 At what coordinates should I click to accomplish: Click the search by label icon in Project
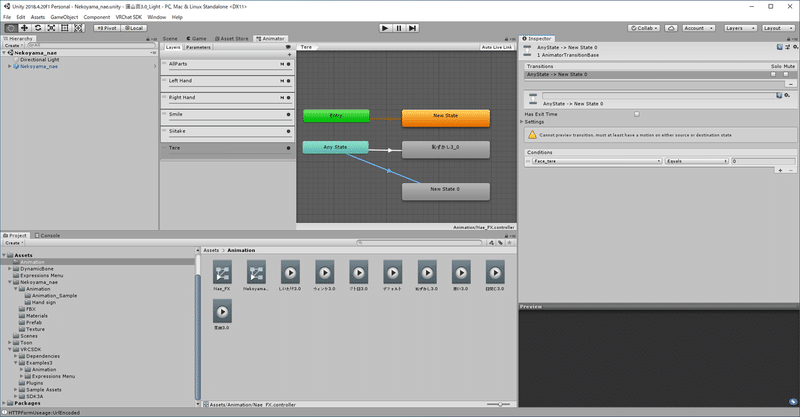pyautogui.click(x=501, y=243)
